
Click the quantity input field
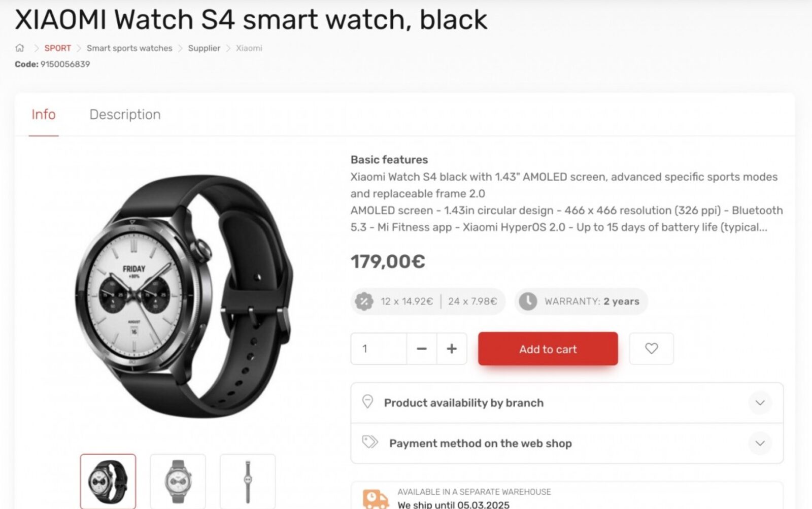pos(379,349)
